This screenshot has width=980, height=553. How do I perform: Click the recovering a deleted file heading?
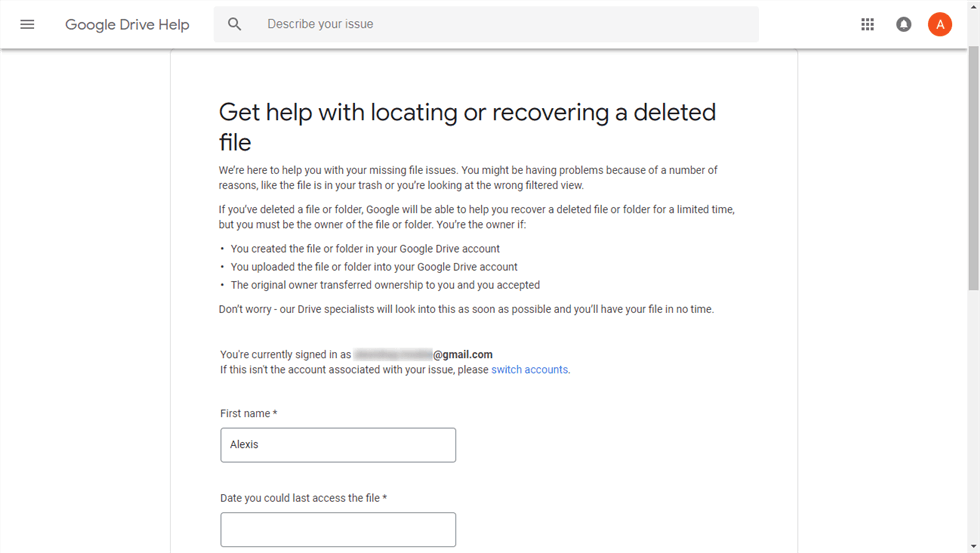pyautogui.click(x=467, y=127)
